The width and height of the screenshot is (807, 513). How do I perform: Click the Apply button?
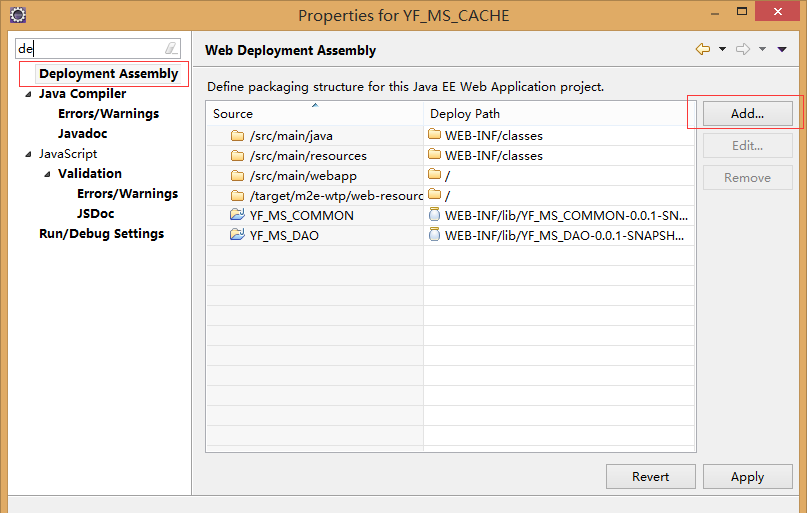[747, 476]
